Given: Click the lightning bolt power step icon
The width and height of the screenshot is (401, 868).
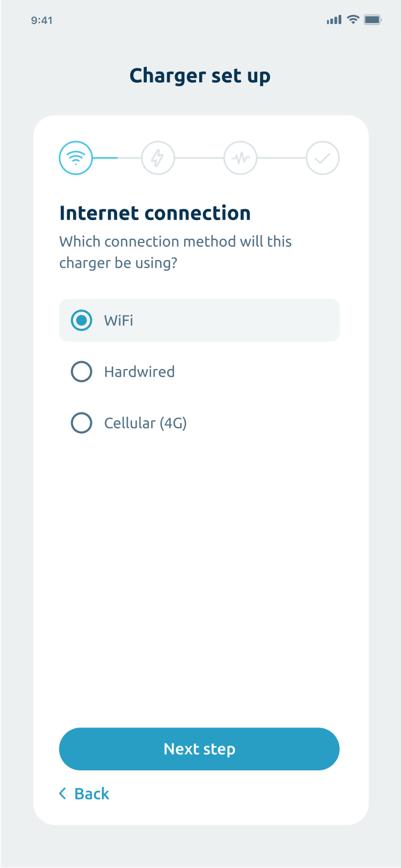Looking at the screenshot, I should (158, 158).
